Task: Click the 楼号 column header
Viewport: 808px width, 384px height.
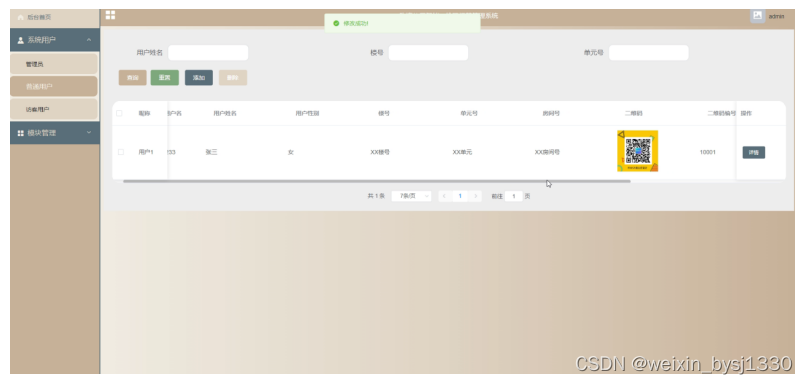Action: tap(384, 113)
